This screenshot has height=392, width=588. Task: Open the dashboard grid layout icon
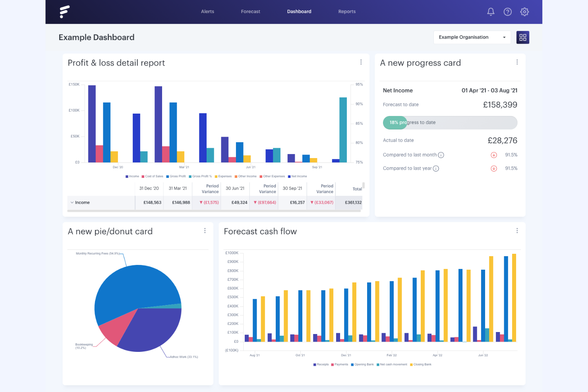[x=523, y=37]
